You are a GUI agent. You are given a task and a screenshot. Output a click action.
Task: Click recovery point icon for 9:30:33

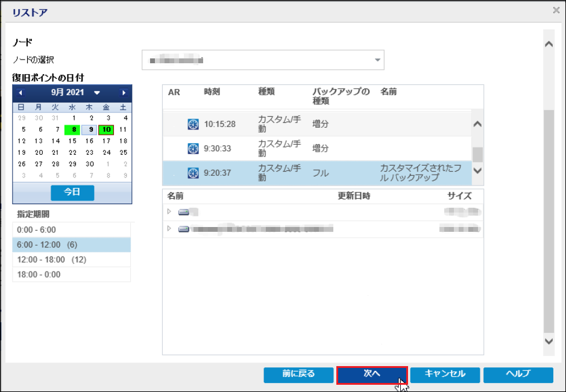(193, 148)
